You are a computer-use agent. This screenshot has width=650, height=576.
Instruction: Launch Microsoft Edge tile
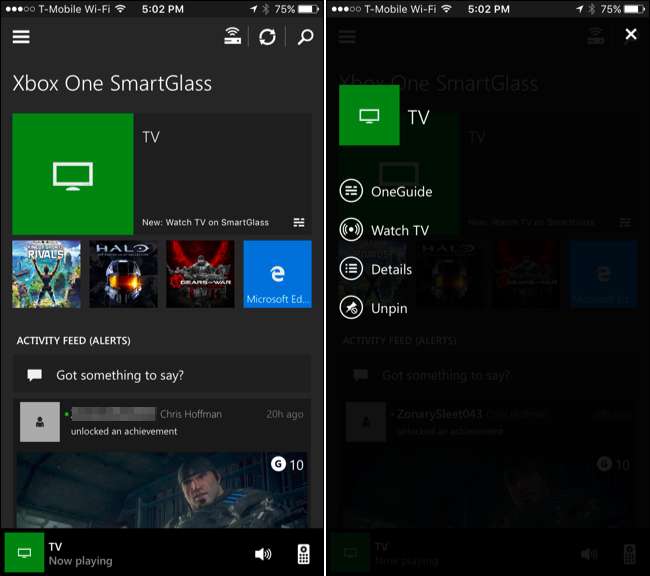pos(277,274)
